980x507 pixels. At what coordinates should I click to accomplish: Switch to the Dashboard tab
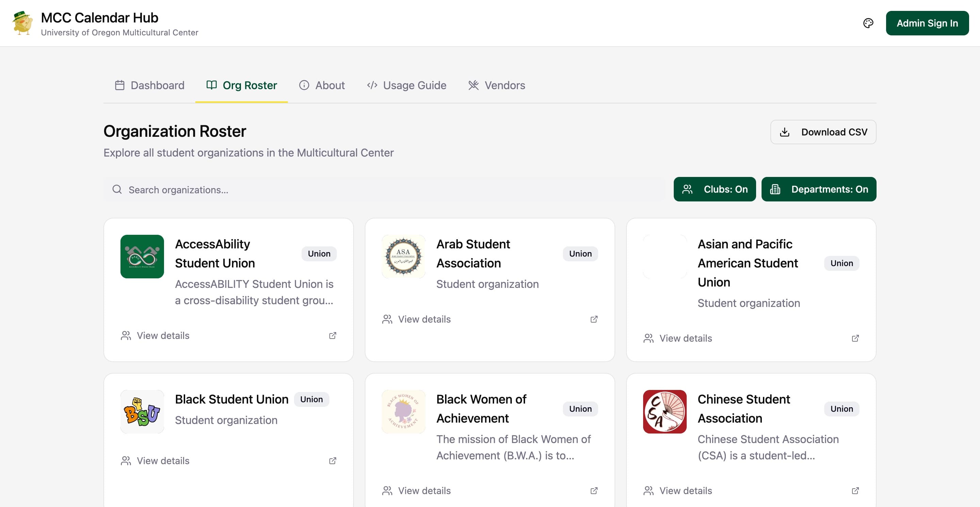(x=149, y=85)
